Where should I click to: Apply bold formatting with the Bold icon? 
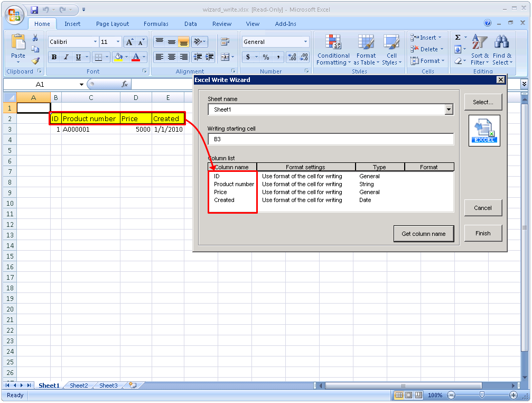tap(54, 56)
